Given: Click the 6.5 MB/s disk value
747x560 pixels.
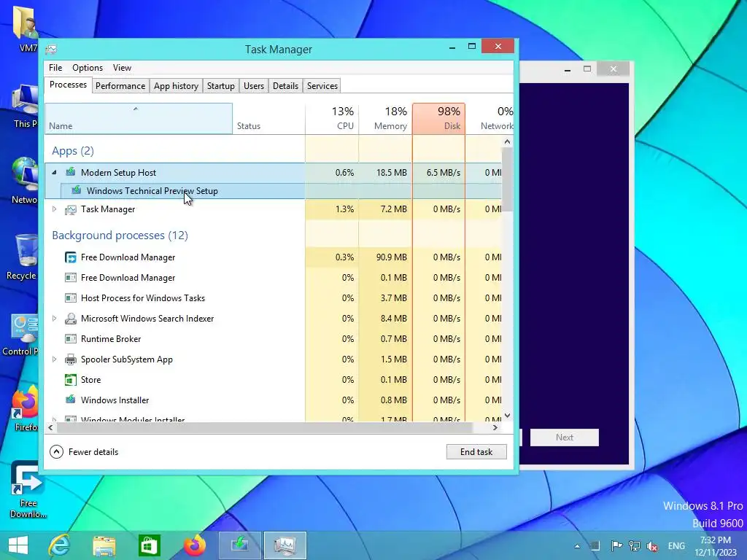Looking at the screenshot, I should pyautogui.click(x=444, y=172).
